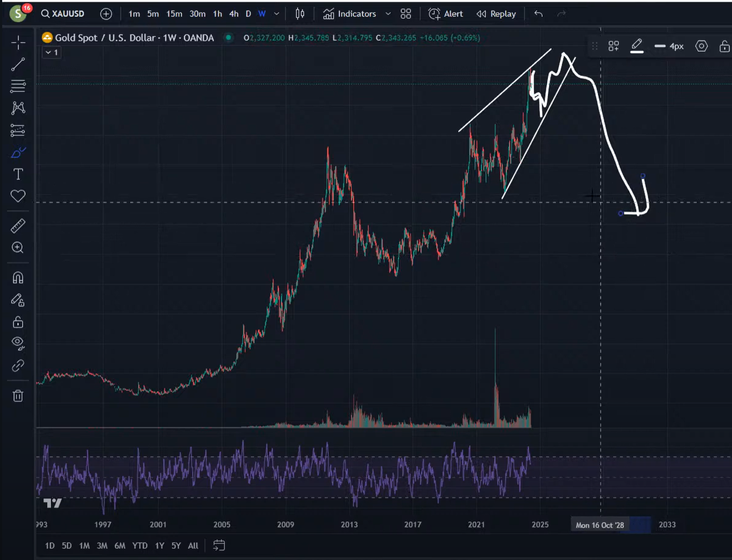Open the heart icons tool
Viewport: 732px width, 560px height.
(x=18, y=196)
